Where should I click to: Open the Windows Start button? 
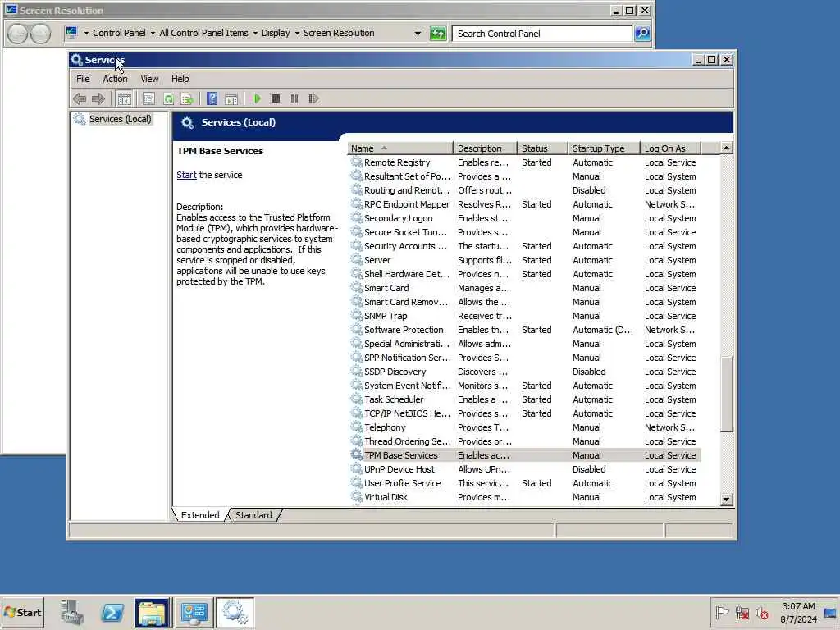tap(23, 612)
